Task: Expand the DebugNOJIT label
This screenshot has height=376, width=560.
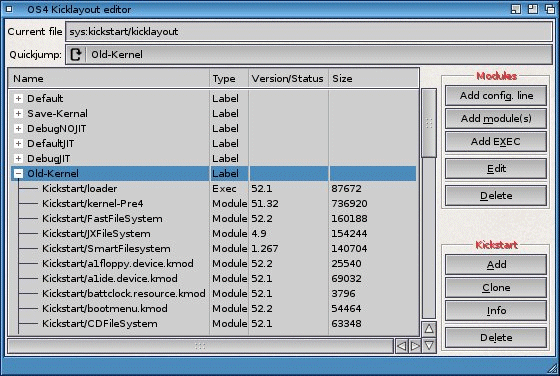Action: (x=18, y=129)
